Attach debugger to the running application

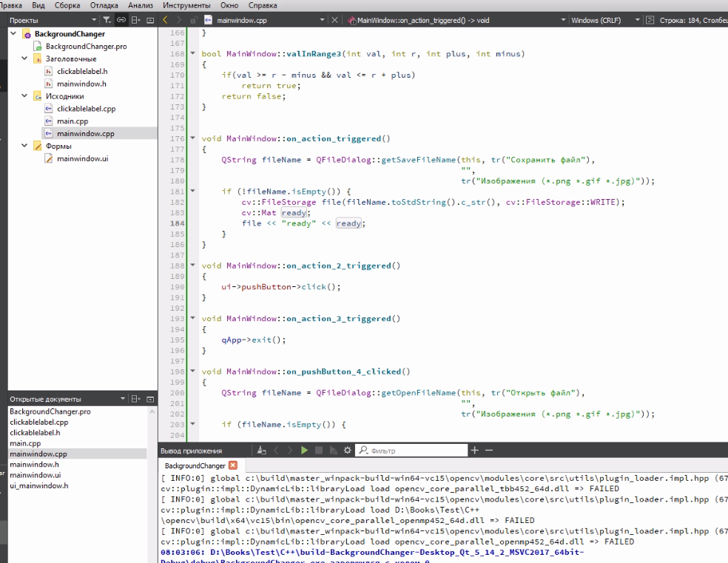[333, 451]
